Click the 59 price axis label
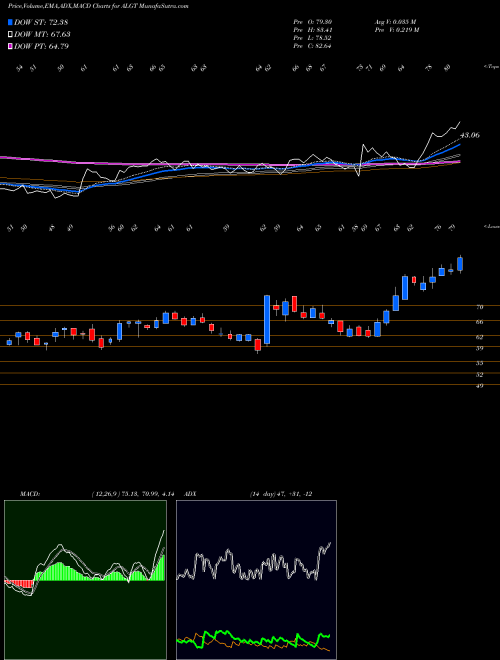Screen dimensions: 500x660 point(479,348)
